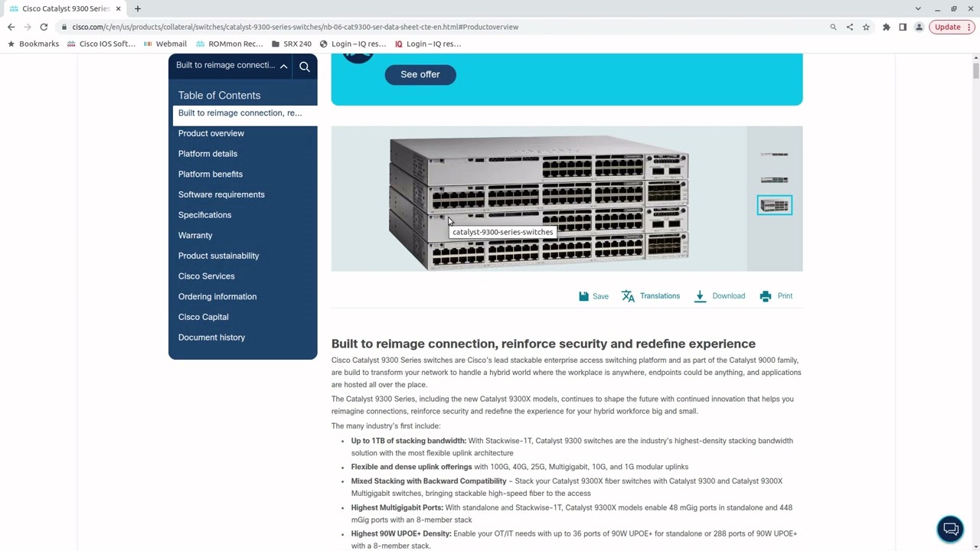Open Chrome three-dot menu
This screenshot has height=551, width=980.
(x=971, y=27)
